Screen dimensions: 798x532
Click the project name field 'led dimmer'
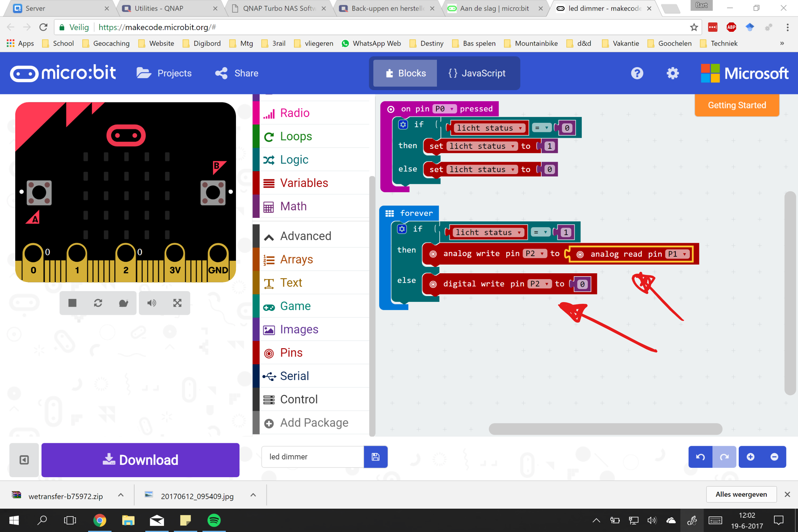312,457
